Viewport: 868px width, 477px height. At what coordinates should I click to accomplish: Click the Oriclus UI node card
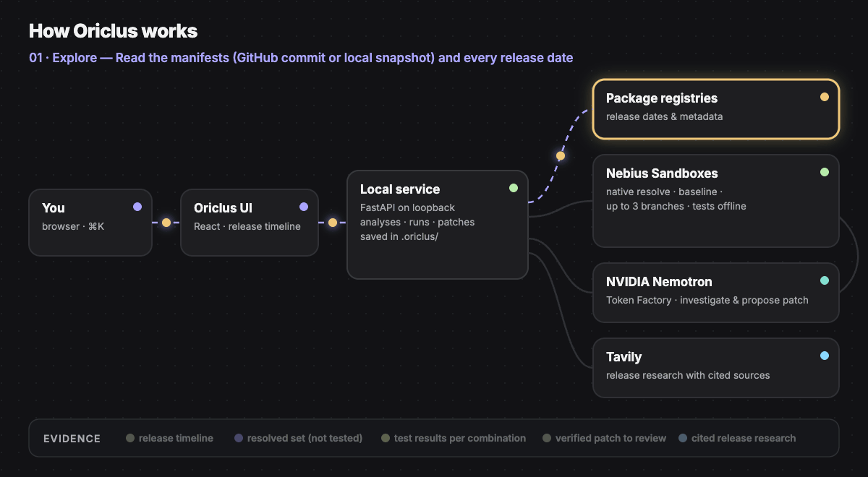pyautogui.click(x=250, y=223)
